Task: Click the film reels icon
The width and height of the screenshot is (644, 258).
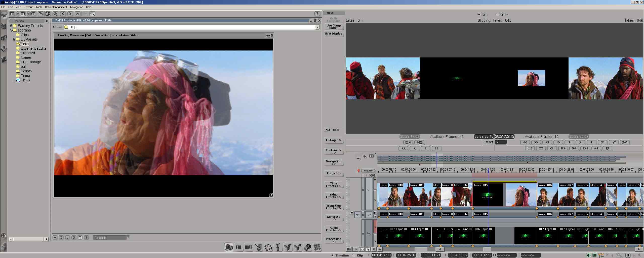Action: 229,247
